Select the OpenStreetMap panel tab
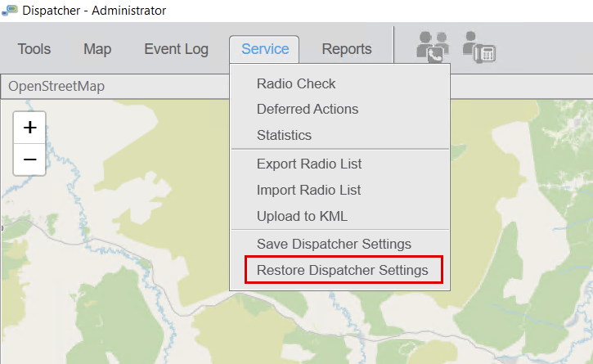This screenshot has height=364, width=593. (56, 86)
